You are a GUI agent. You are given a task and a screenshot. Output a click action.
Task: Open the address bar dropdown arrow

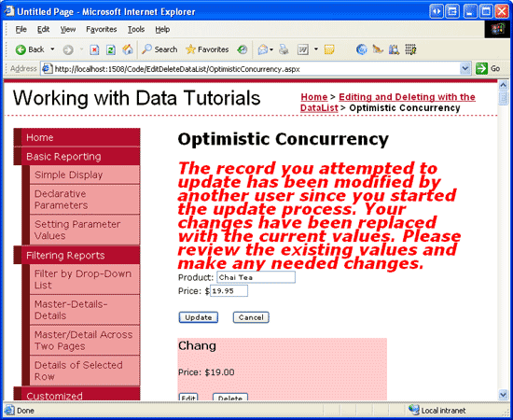pos(464,69)
